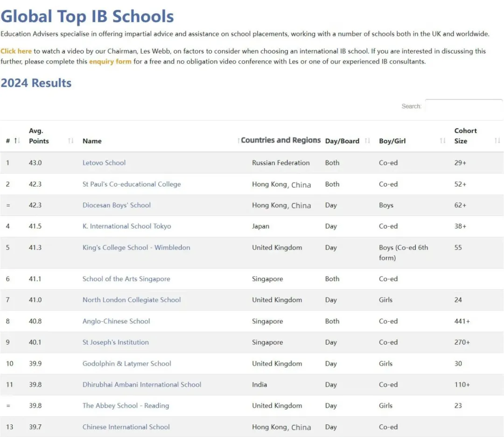This screenshot has height=437, width=504.
Task: Open the Chinese International School link
Action: pyautogui.click(x=126, y=427)
